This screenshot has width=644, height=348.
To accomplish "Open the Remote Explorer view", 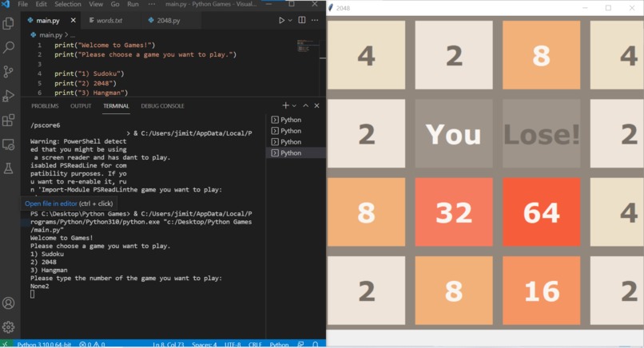I will click(8, 144).
